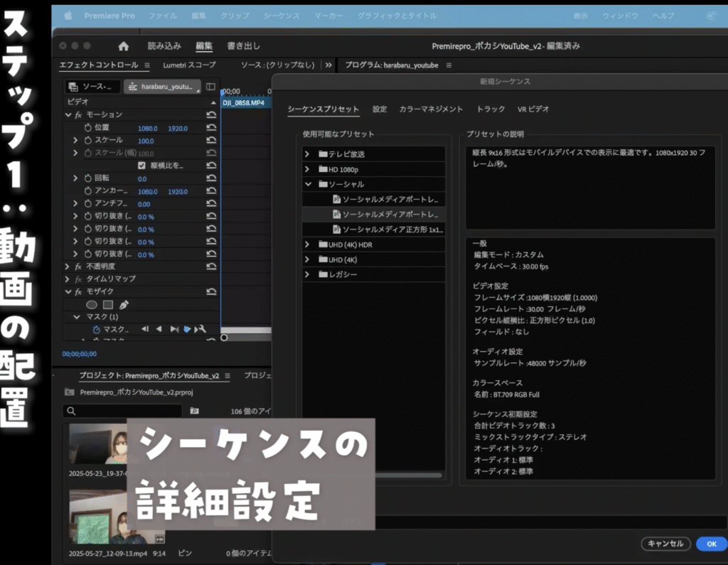Toggle the fx switch for モーション

pos(78,114)
